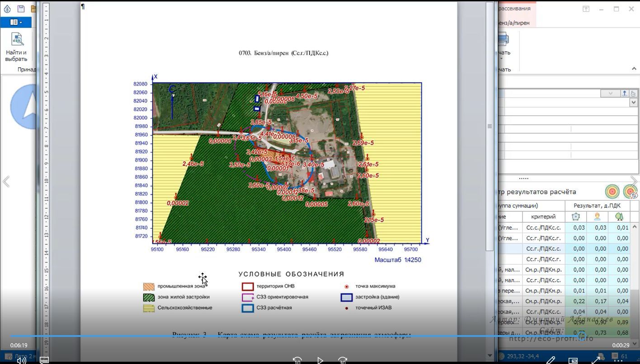Screen dimensions: 640x364
Task: Click the 'рассеивания' tab at the top
Action: 514,8
